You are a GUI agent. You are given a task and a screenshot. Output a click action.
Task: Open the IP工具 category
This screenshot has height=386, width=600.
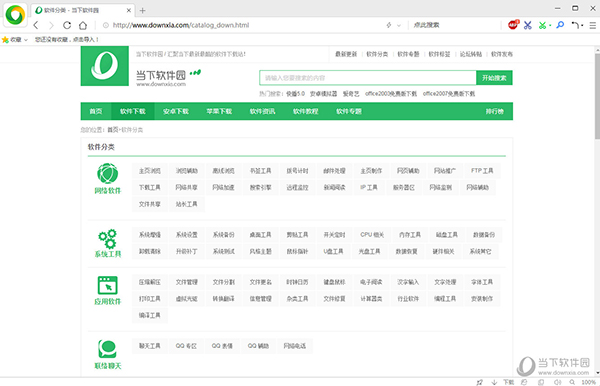(369, 187)
